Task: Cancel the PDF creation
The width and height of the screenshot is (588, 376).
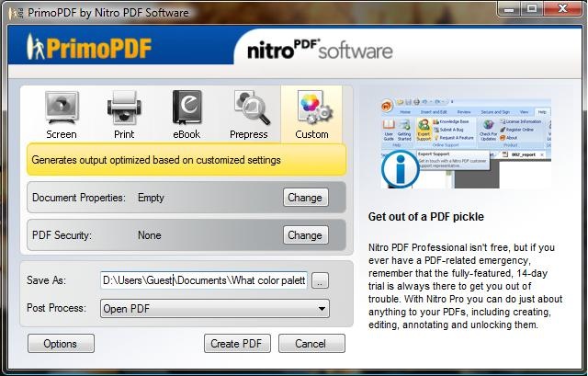Action: tap(311, 343)
